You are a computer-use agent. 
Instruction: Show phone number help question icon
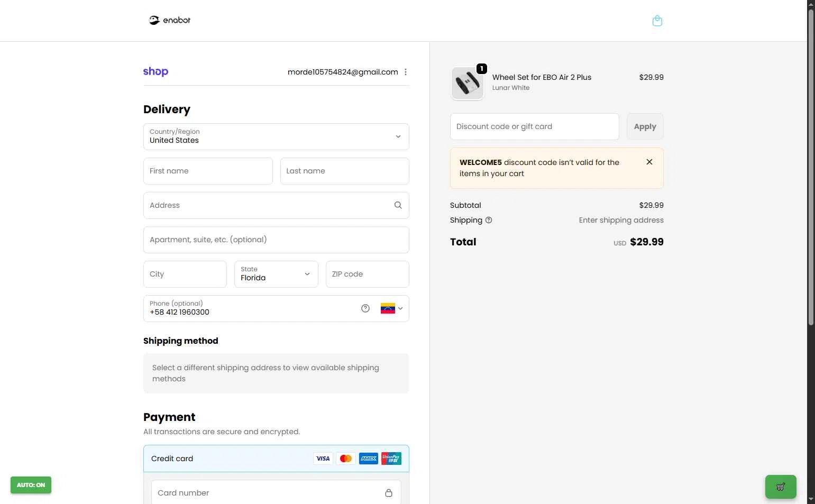(x=365, y=308)
